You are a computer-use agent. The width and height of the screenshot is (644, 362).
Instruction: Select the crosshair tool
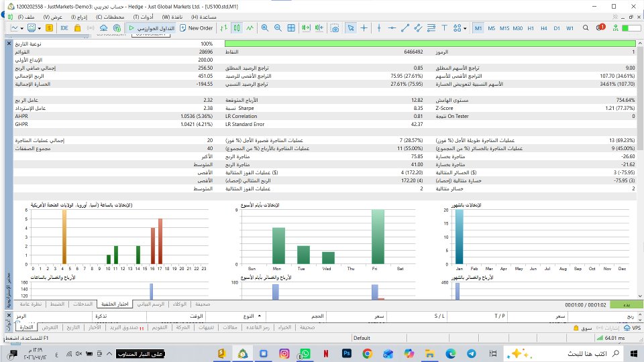(364, 28)
